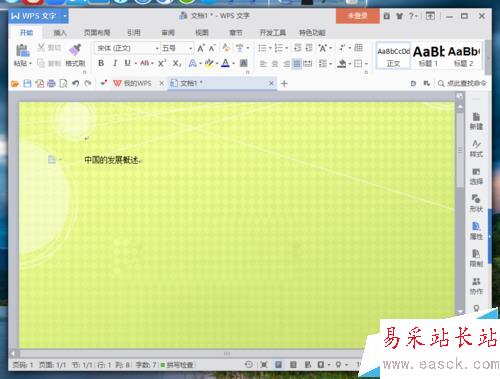The image size is (500, 379).
Task: Open the WPS 文字 application menu
Action: click(x=39, y=16)
